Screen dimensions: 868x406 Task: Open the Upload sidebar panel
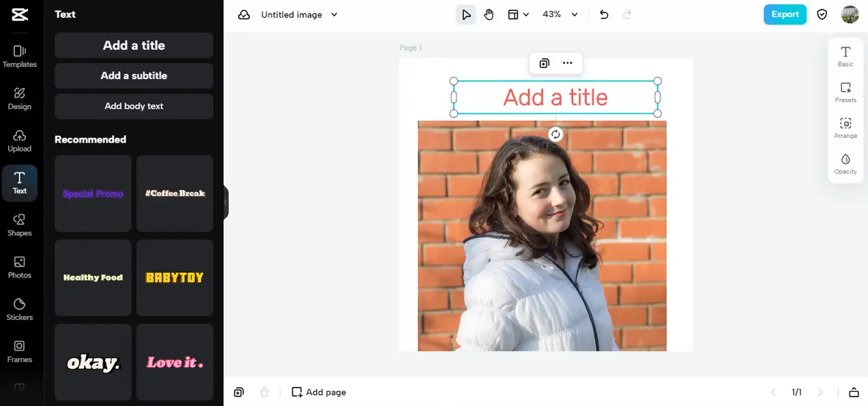click(x=20, y=141)
